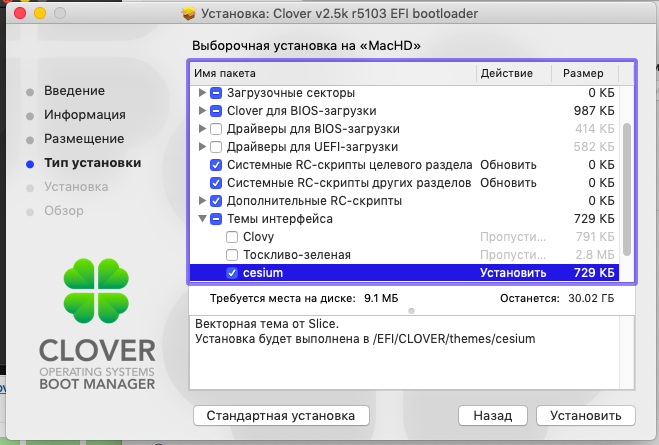Close the installer with the red button
This screenshot has width=659, height=445.
coord(20,13)
